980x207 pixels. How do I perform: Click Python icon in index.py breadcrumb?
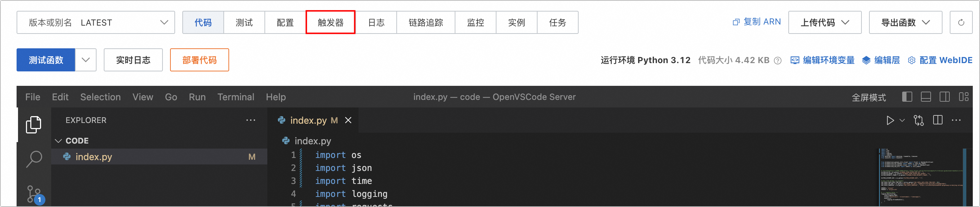286,141
